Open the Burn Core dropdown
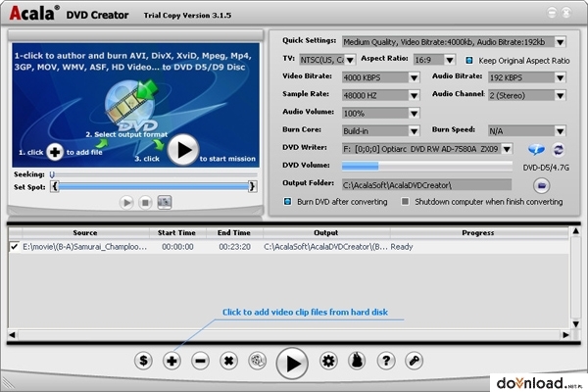This screenshot has width=588, height=392. 414,131
